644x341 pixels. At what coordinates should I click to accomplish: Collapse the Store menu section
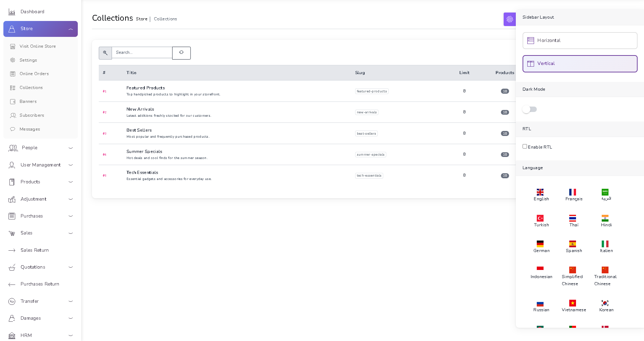[x=71, y=29]
